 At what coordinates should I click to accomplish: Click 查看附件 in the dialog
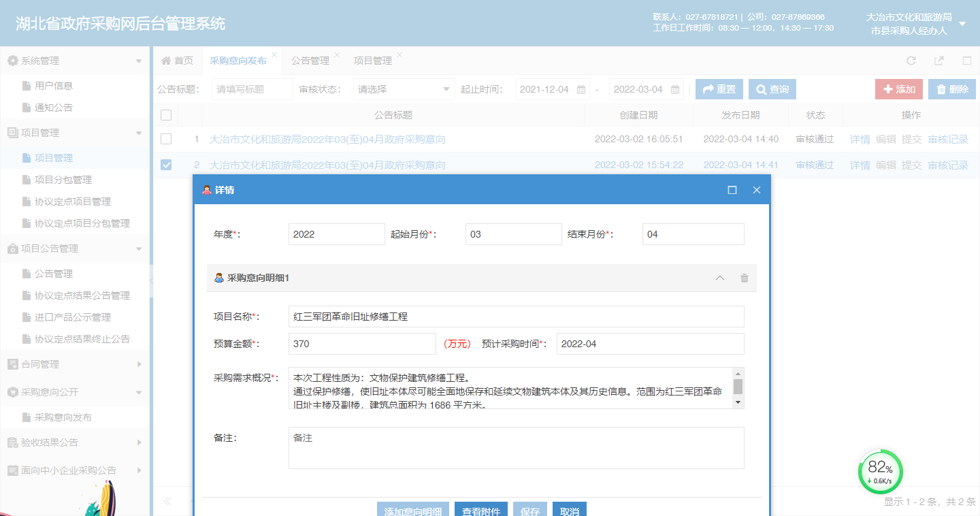pos(481,509)
